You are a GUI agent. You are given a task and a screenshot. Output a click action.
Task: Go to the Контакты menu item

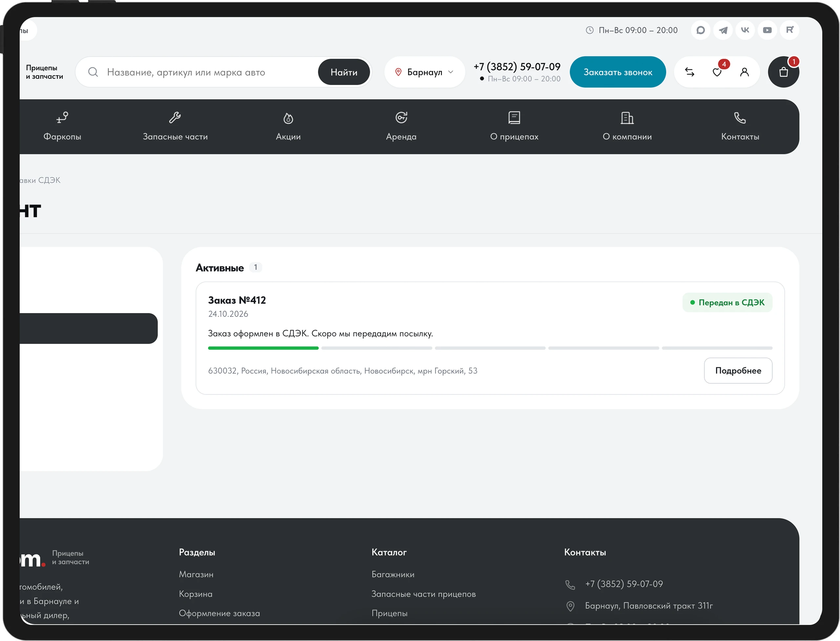[x=740, y=127]
